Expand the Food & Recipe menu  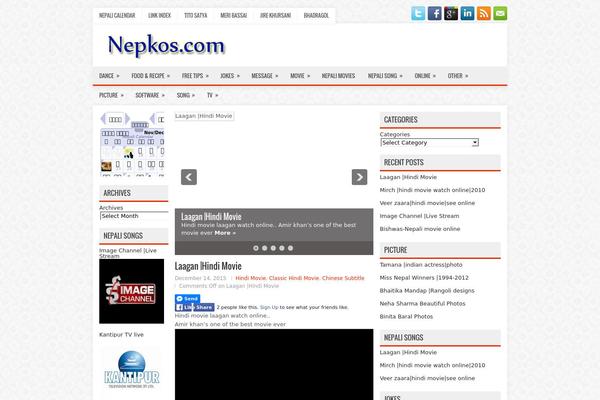151,76
